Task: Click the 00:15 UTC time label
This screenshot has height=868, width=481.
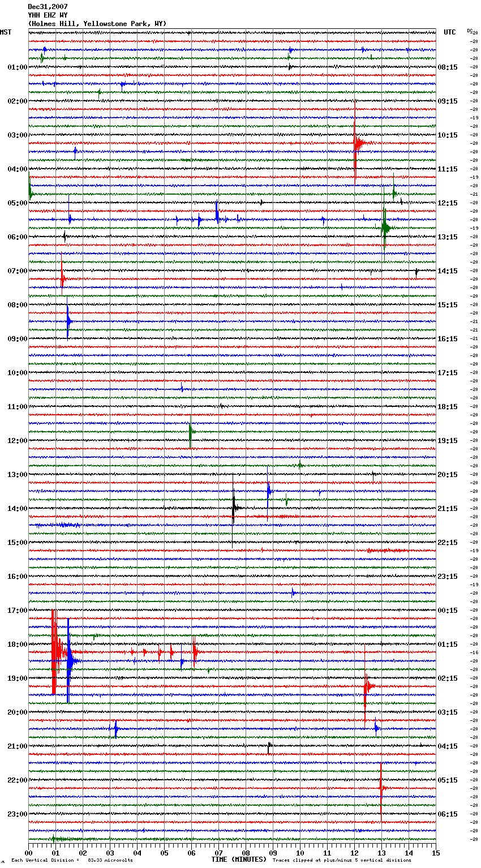Action: tap(448, 611)
